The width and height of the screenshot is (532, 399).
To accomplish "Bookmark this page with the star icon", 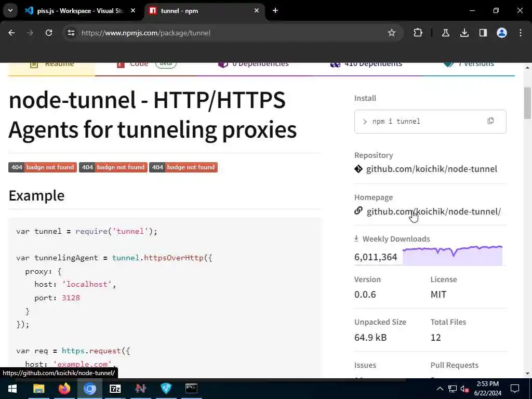I will click(x=392, y=33).
